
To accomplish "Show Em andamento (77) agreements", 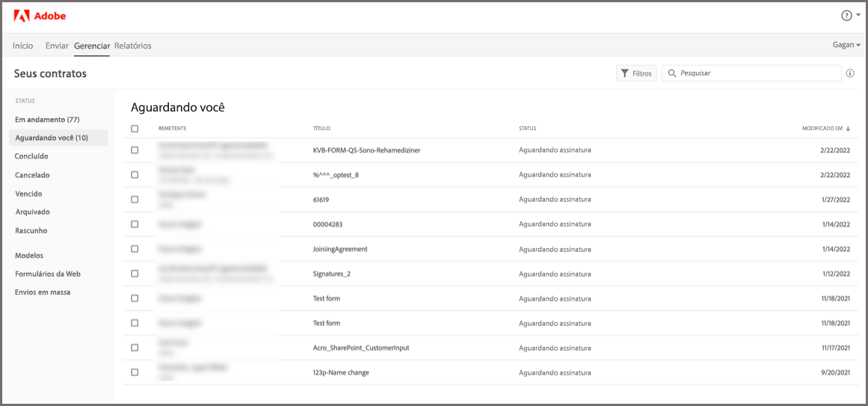I will pos(47,120).
